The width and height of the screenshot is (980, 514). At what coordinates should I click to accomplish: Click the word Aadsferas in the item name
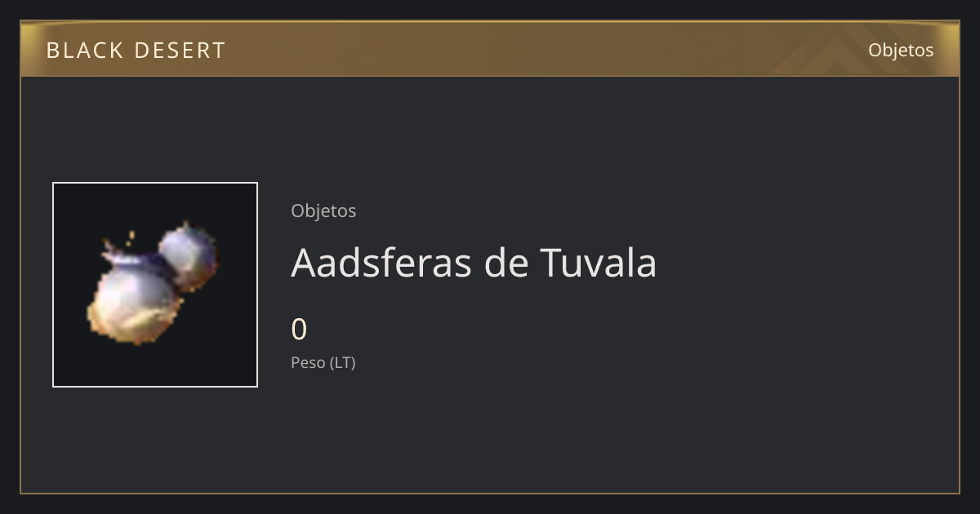click(x=381, y=263)
